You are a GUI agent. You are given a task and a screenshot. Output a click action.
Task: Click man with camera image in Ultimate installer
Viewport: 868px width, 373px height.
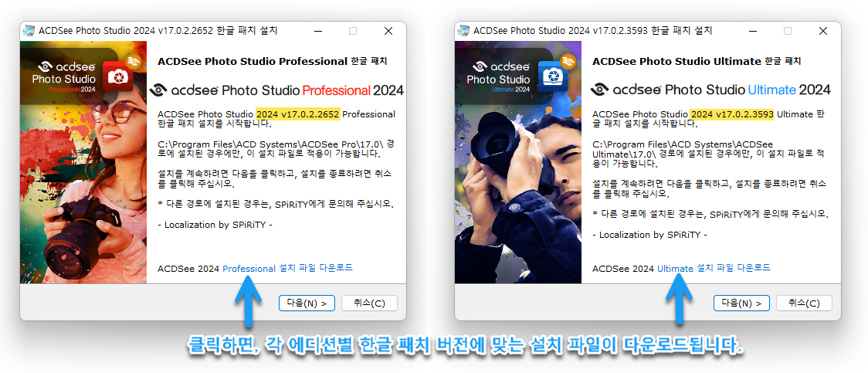pyautogui.click(x=518, y=162)
